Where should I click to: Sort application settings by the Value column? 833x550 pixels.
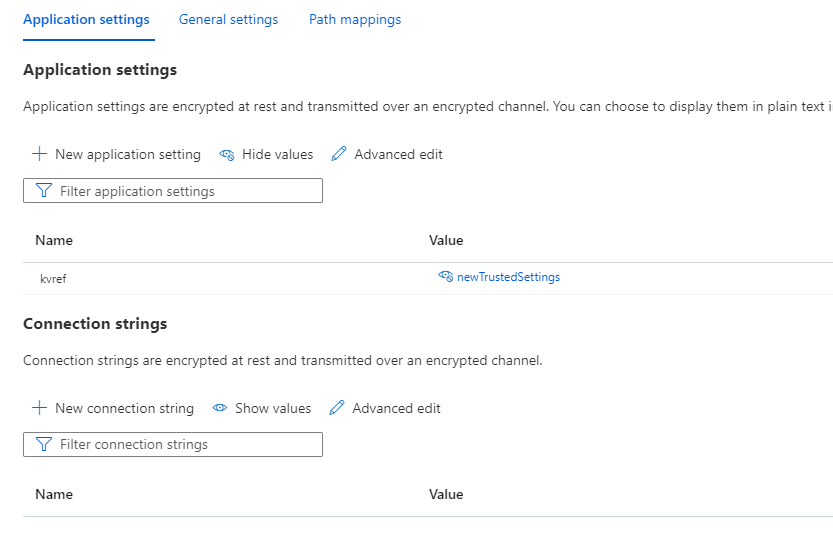[446, 240]
